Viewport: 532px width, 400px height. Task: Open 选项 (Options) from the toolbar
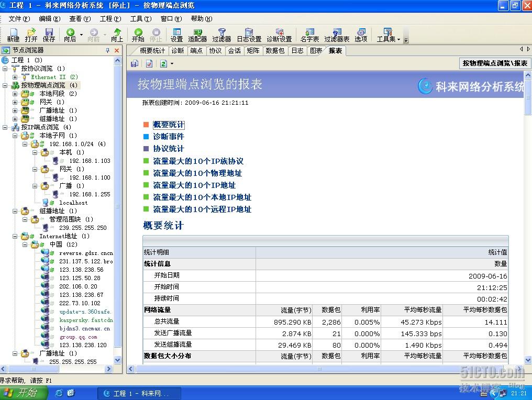(361, 35)
